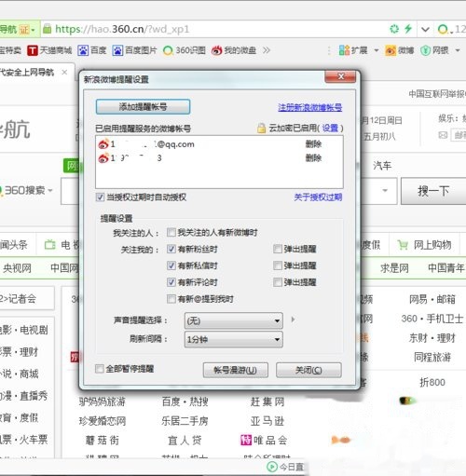466x476 pixels.
Task: Open the 网上购物 tab with cart icon
Action: tap(425, 245)
